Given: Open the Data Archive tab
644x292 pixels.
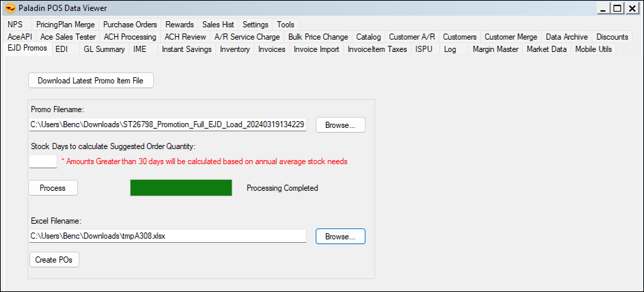Looking at the screenshot, I should point(566,37).
